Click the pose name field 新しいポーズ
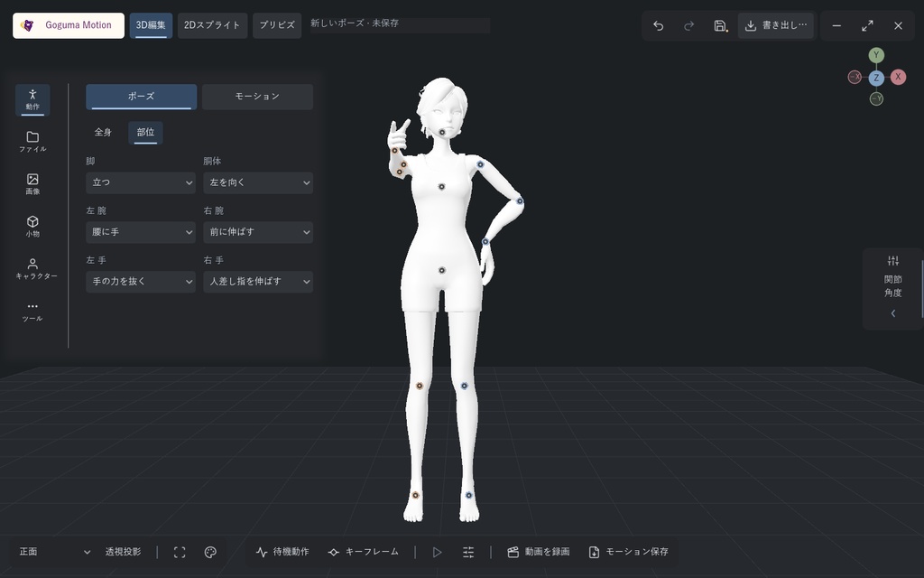This screenshot has height=578, width=924. (x=400, y=24)
